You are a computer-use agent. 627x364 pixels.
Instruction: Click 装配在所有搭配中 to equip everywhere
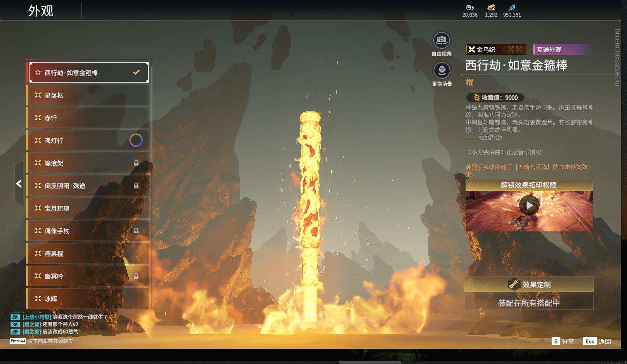pos(529,303)
